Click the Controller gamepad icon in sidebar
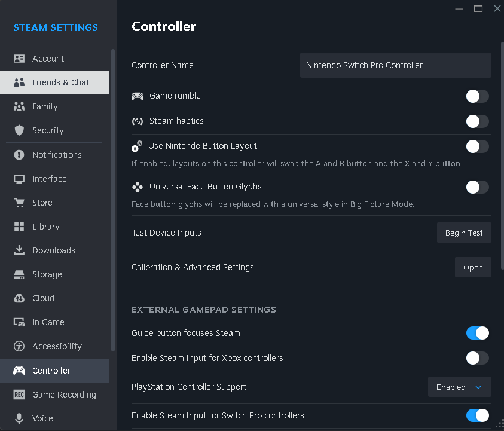Screen dimensions: 504x431 point(19,371)
